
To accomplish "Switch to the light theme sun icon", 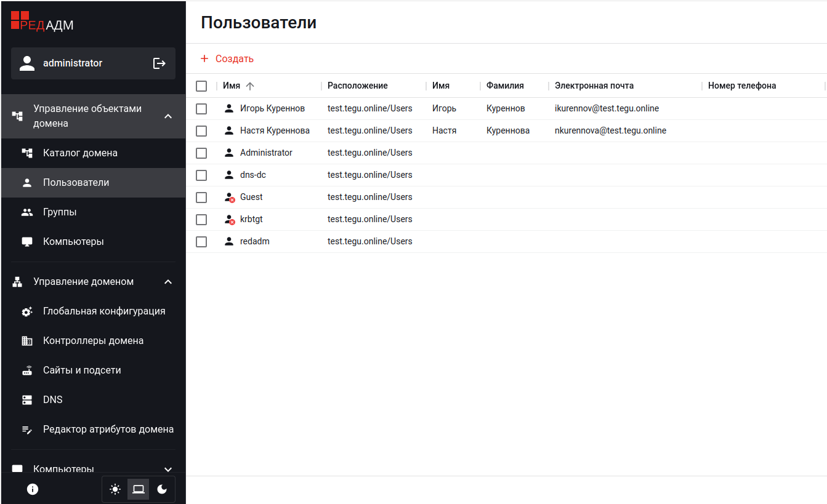I will (x=115, y=489).
